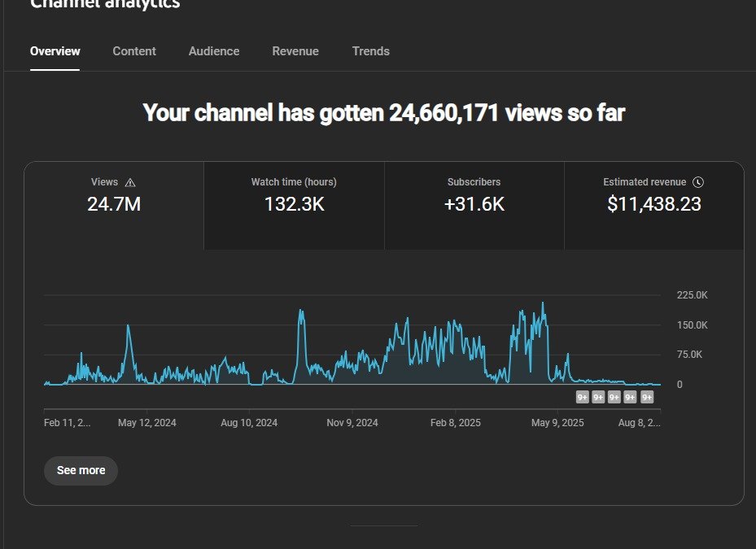Click the fourth 9+ marker from the left
The height and width of the screenshot is (549, 756).
630,397
